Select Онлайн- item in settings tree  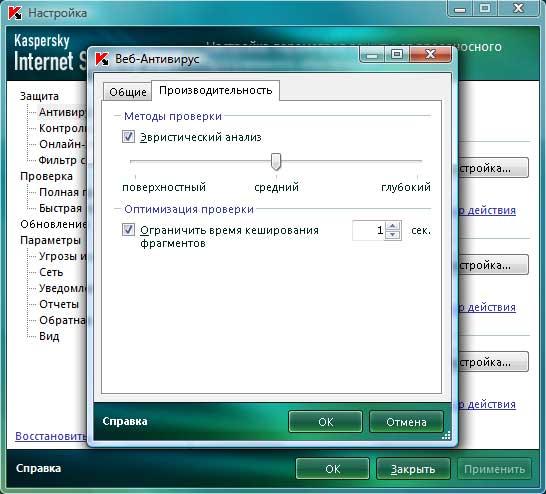(63, 144)
